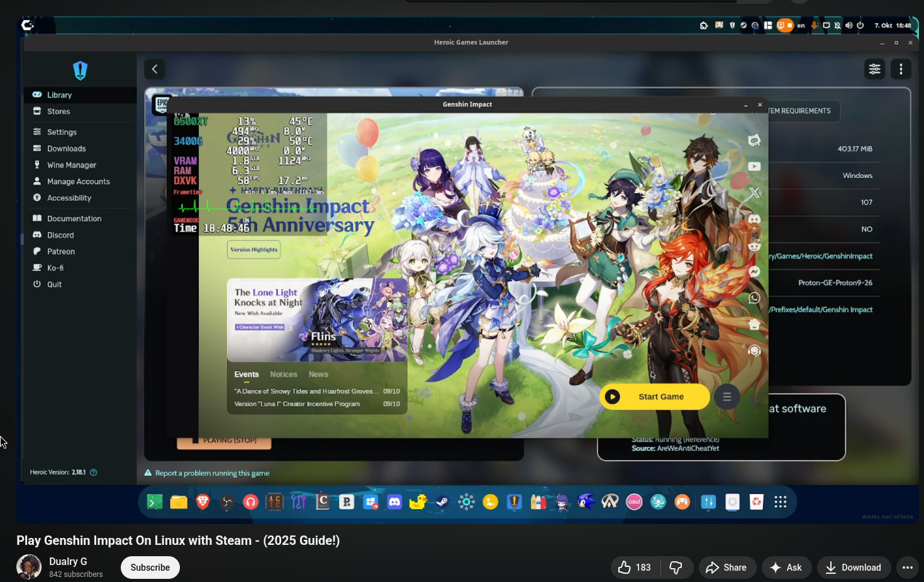Toggle notifications bell in the top panel
The width and height of the screenshot is (924, 582).
[x=837, y=26]
